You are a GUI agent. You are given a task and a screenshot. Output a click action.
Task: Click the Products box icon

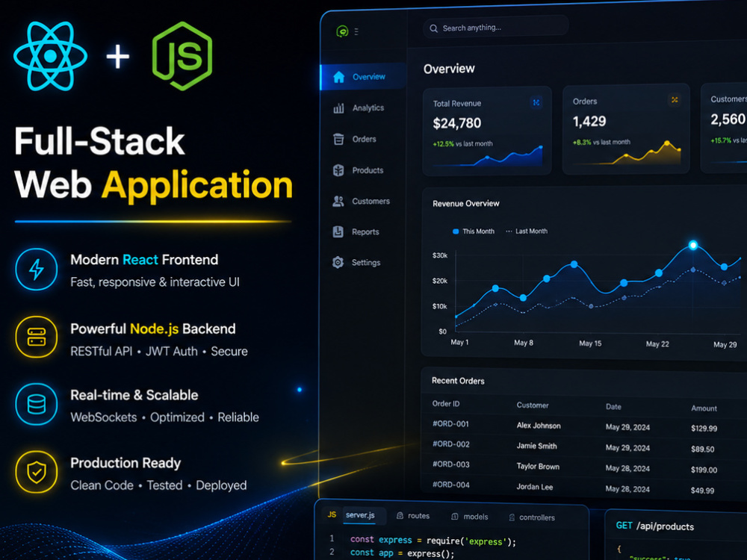point(338,170)
